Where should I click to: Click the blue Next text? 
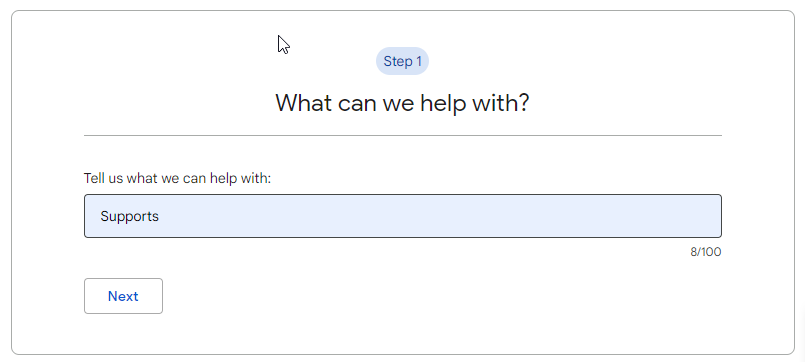123,296
